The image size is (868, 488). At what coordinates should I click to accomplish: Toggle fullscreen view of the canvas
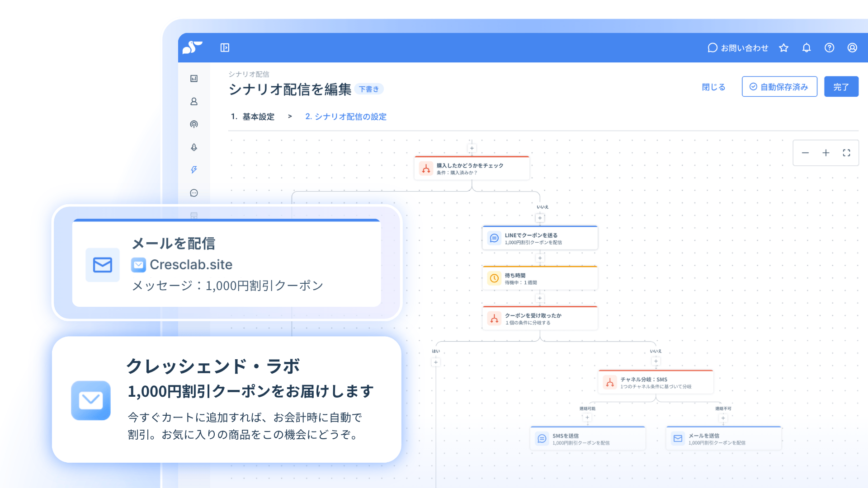click(846, 153)
